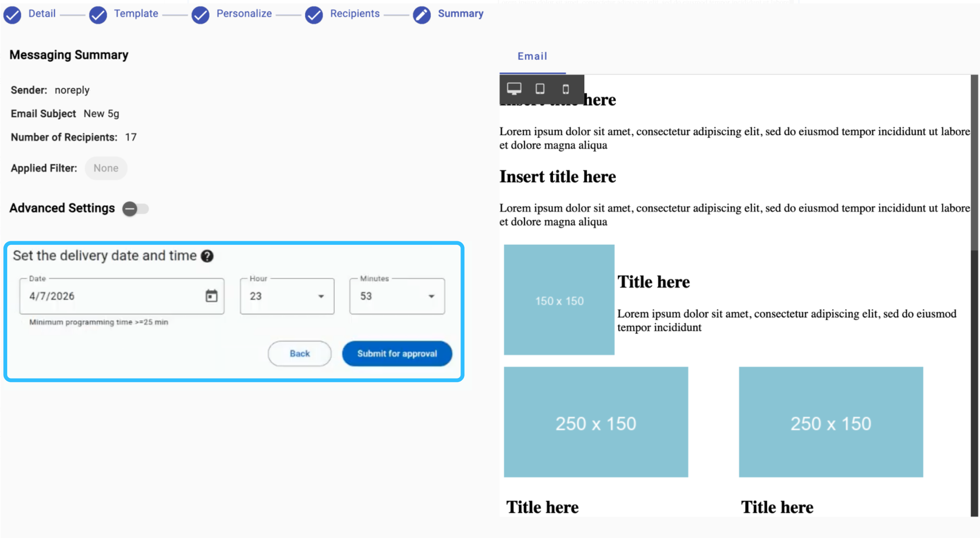Click the Date input field
The height and width of the screenshot is (538, 980).
click(x=112, y=296)
